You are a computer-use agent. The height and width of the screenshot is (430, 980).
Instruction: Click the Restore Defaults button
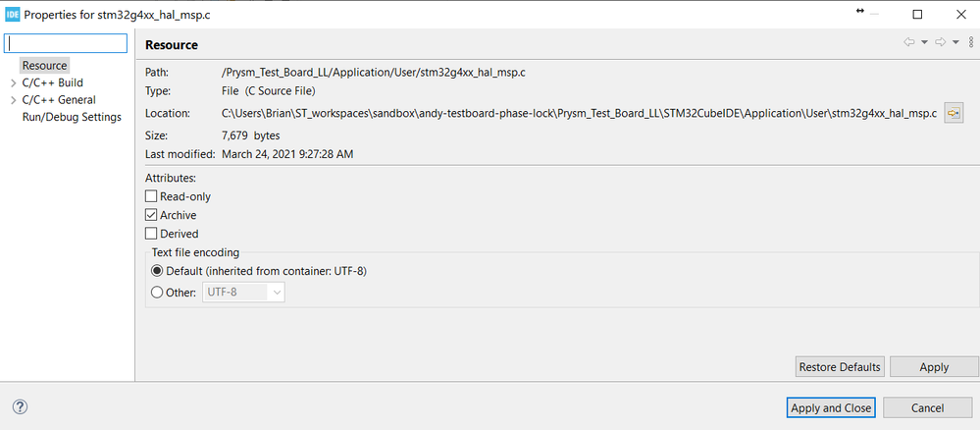pyautogui.click(x=840, y=367)
